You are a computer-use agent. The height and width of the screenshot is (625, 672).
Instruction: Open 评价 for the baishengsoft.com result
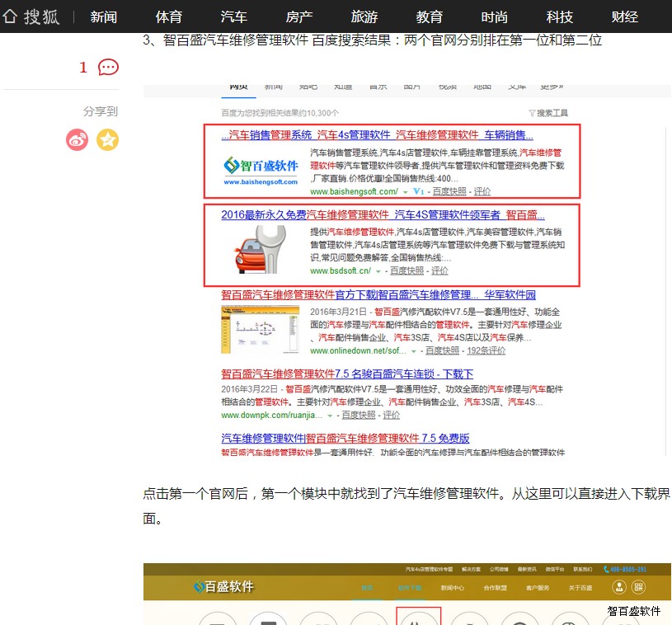pos(482,191)
